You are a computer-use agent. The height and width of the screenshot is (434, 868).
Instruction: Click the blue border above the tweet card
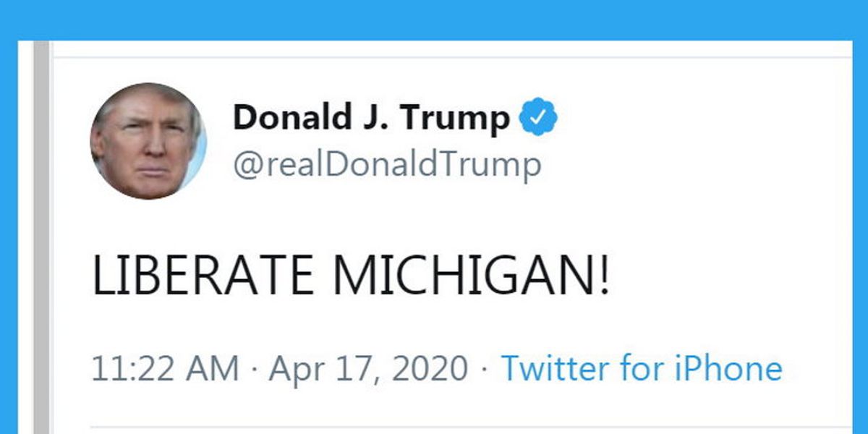pos(434,20)
